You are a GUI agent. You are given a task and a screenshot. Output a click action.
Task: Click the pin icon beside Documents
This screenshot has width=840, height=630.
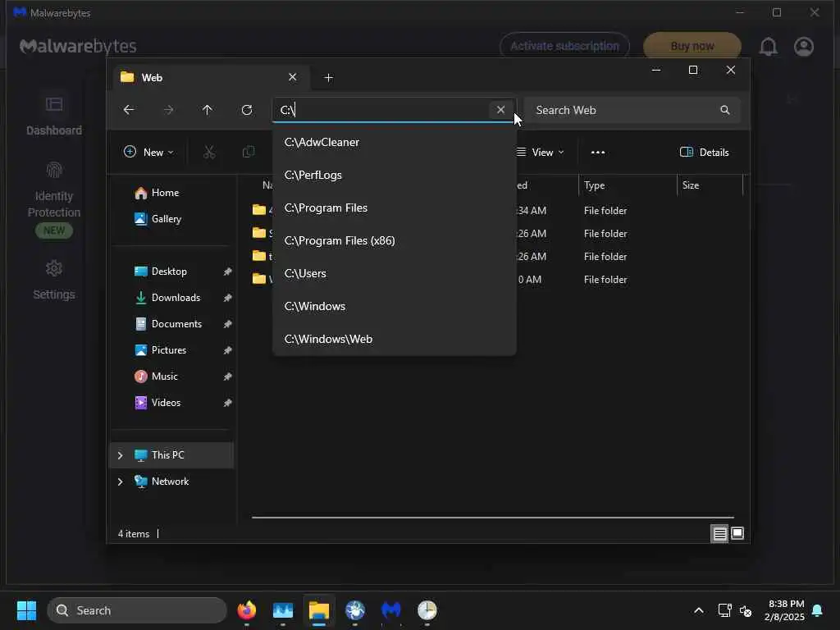[228, 324]
